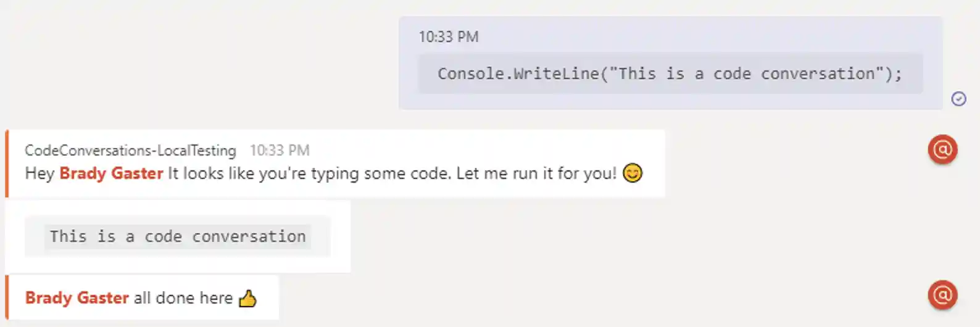Click the "Let me run it for you!" text

point(536,173)
